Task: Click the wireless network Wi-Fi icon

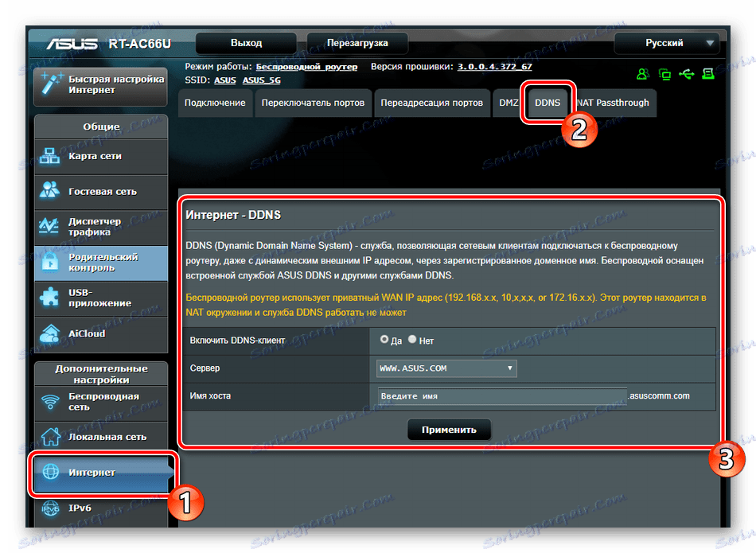Action: pos(51,401)
